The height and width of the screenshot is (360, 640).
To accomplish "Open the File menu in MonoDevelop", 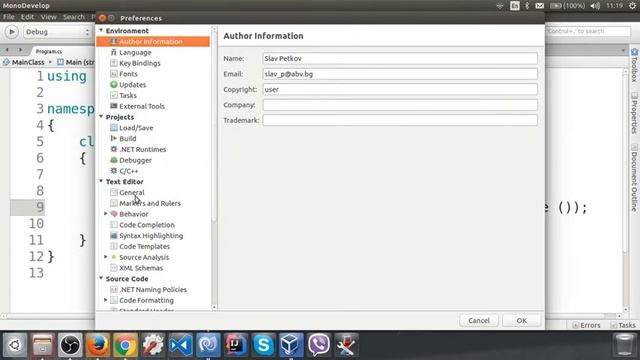I will (9, 17).
